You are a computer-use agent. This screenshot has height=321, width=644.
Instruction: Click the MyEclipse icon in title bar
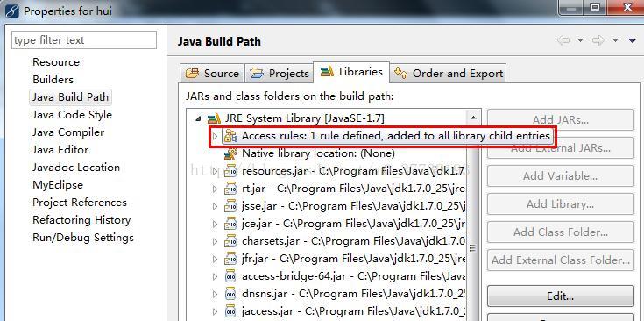point(11,11)
